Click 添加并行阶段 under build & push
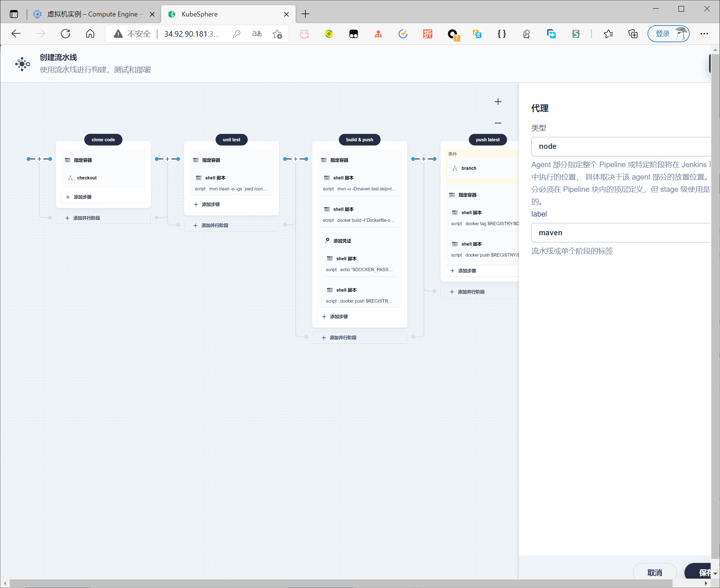The width and height of the screenshot is (720, 588). [342, 338]
